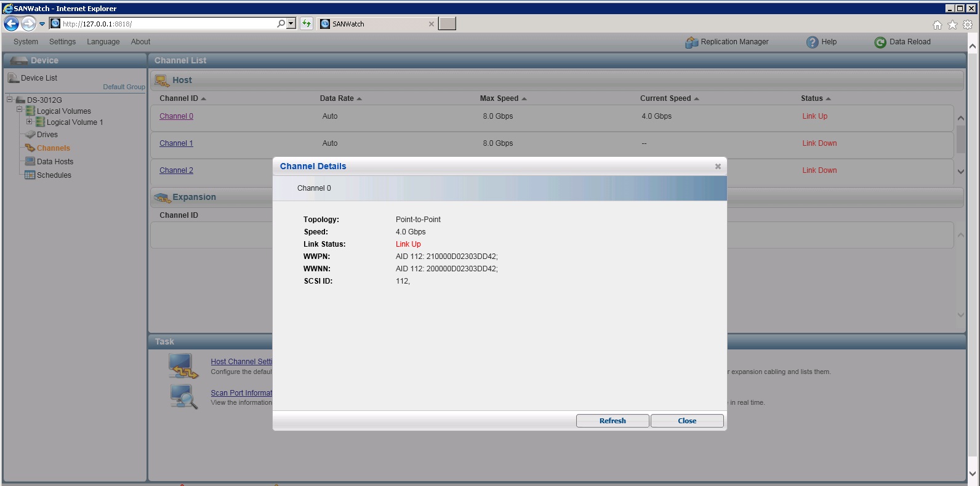Click page scrollbar up arrow
The height and width of the screenshot is (486, 980).
(x=973, y=46)
